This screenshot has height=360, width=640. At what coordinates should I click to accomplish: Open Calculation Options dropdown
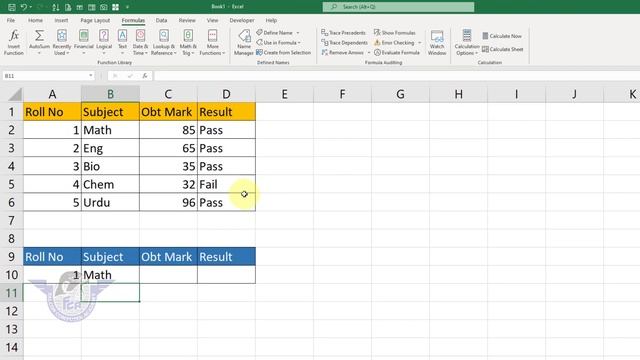click(x=467, y=42)
